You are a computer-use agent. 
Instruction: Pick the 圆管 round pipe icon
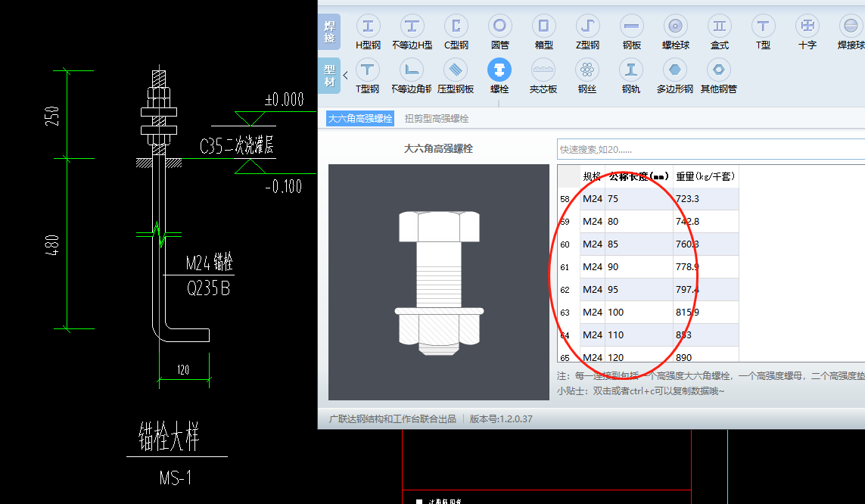[499, 26]
